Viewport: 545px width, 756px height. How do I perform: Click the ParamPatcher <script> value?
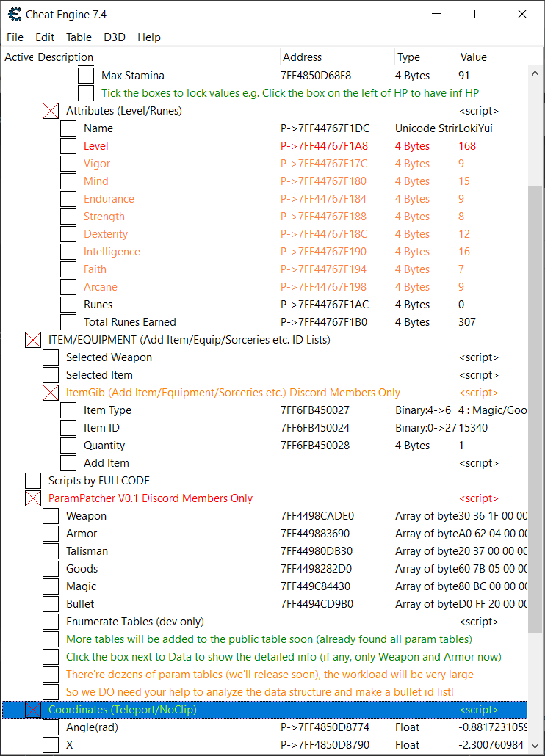[478, 498]
